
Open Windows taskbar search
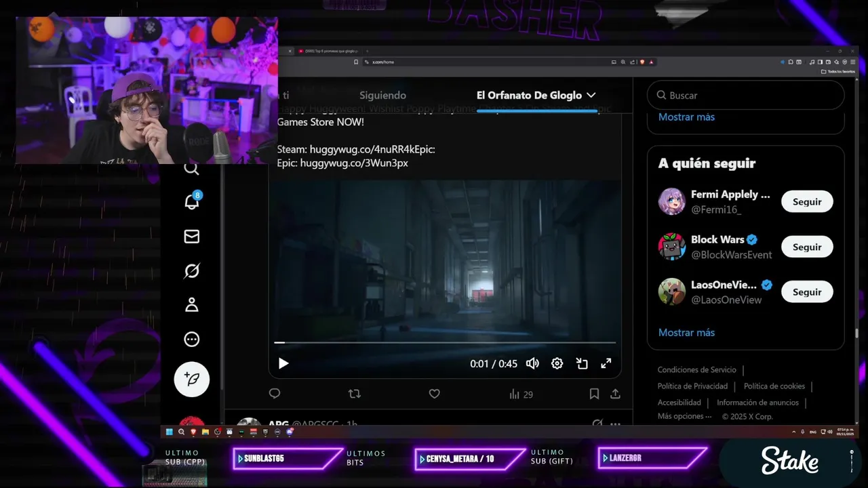pos(181,432)
